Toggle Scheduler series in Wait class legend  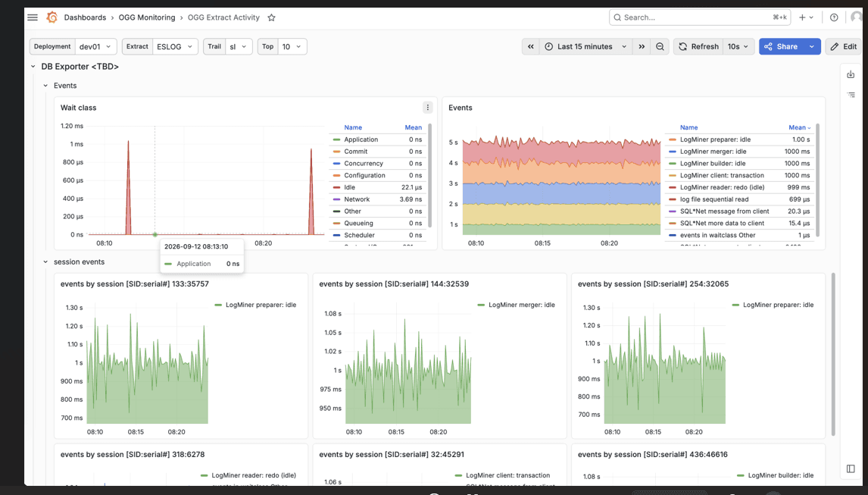pos(359,235)
